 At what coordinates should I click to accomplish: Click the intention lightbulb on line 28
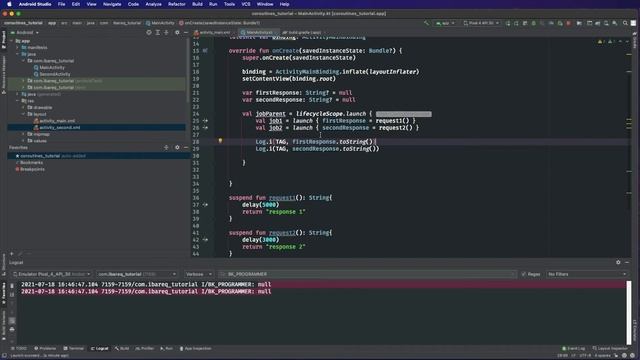pyautogui.click(x=220, y=141)
